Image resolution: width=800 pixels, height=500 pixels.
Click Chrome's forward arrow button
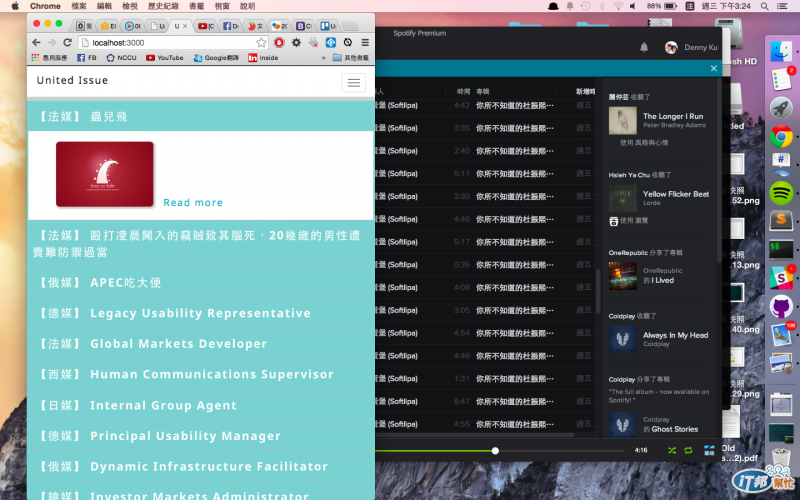[52, 42]
